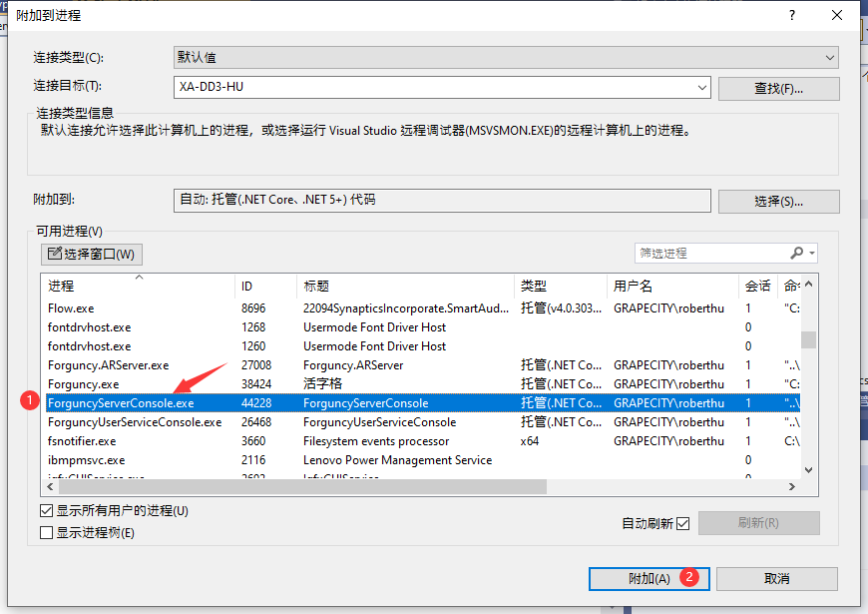The width and height of the screenshot is (868, 614).
Task: Select the ibmpmsvc.exe process row
Action: (421, 460)
